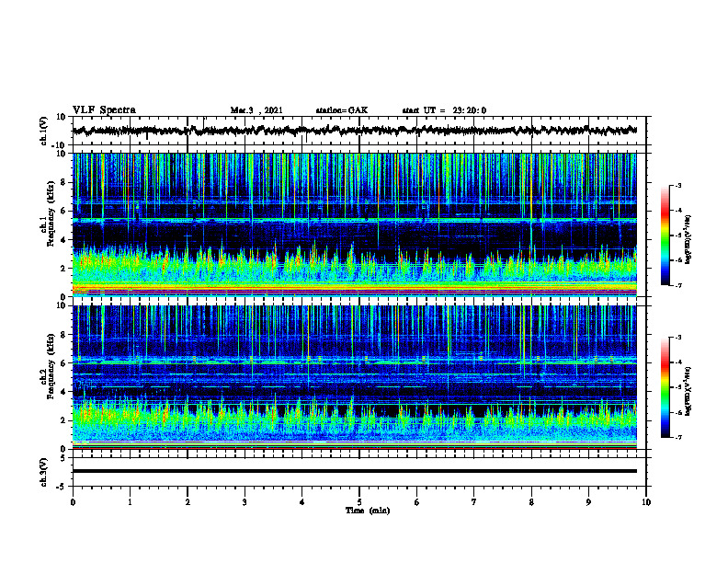
Task: Click the time axis tick label 6
Action: 417,502
